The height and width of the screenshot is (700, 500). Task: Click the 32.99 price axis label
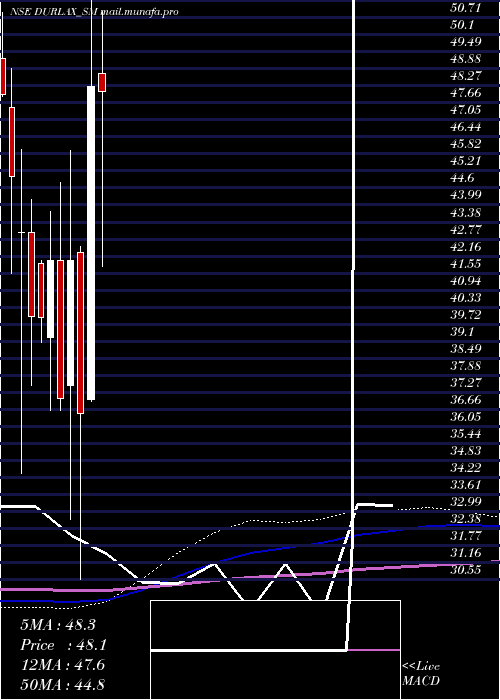coord(465,502)
